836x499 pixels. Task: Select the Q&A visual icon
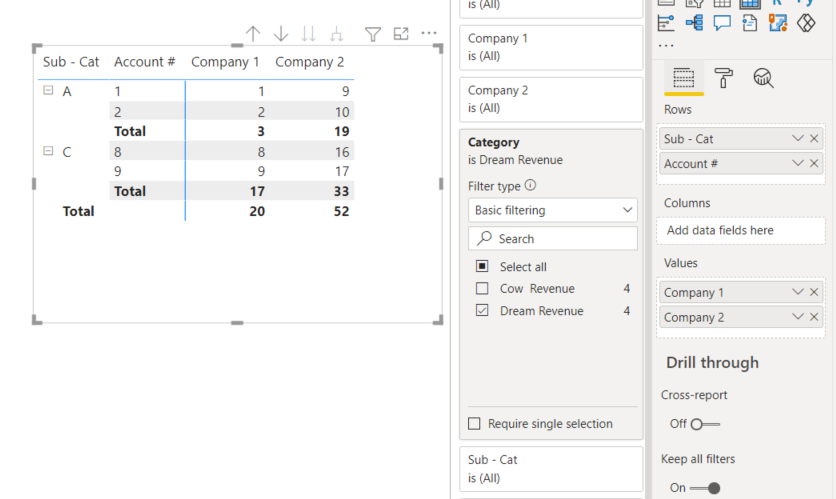tap(722, 23)
